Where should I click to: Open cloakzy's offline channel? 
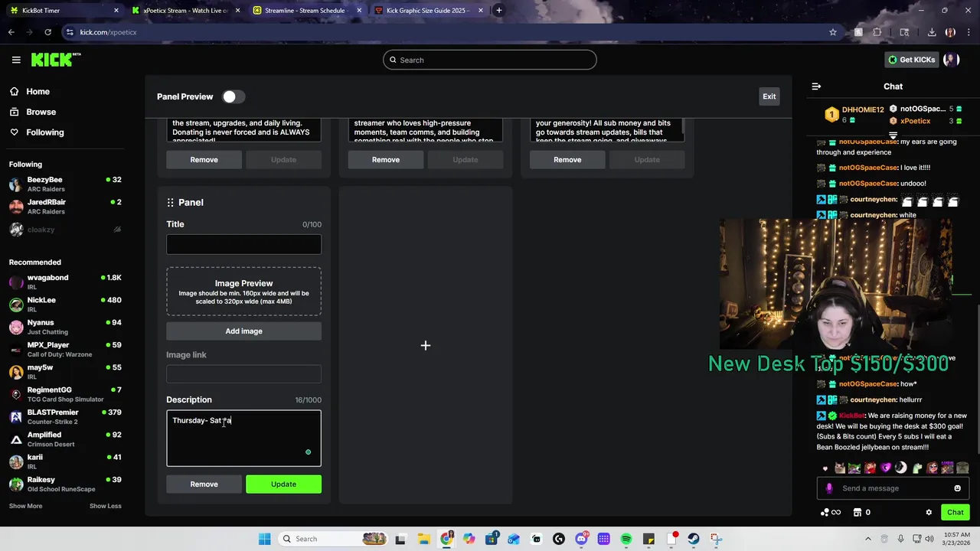65,230
